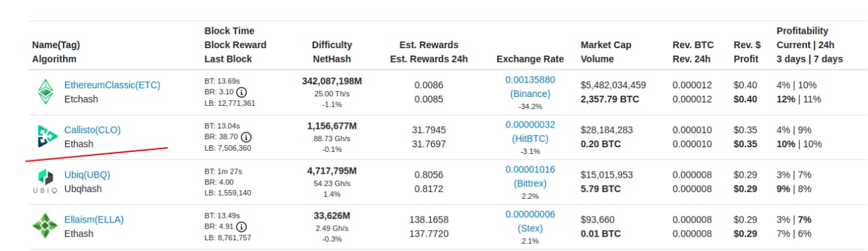Click nethash value 88.73 Gh/s
Screen dimensions: 868x251
pos(332,138)
